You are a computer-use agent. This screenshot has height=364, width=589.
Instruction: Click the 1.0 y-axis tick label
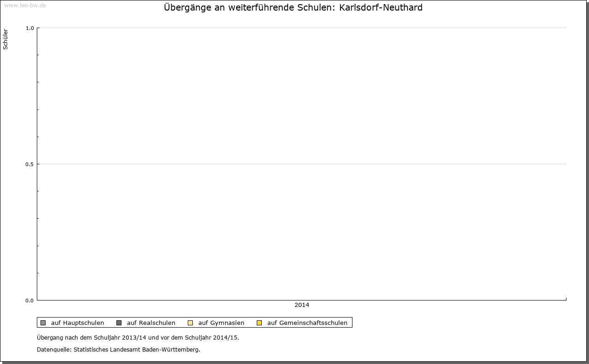pyautogui.click(x=29, y=28)
